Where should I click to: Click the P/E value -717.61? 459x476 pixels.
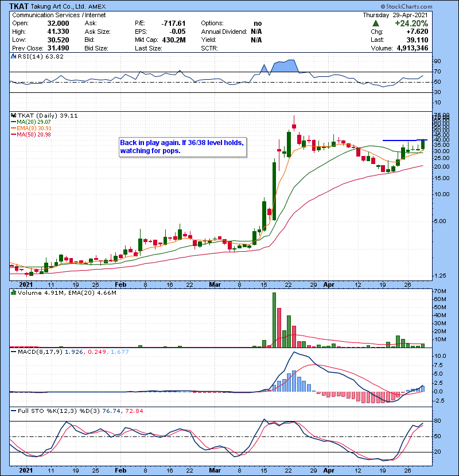coord(173,24)
